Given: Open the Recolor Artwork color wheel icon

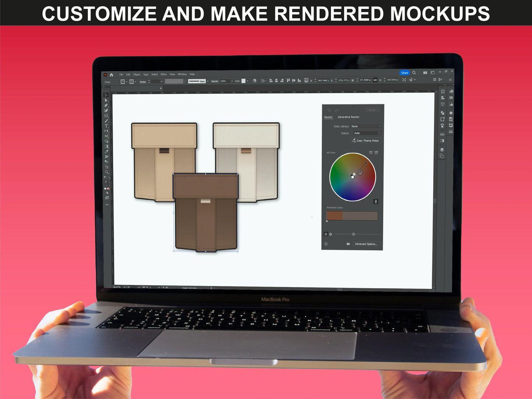Looking at the screenshot, I should pos(254,81).
